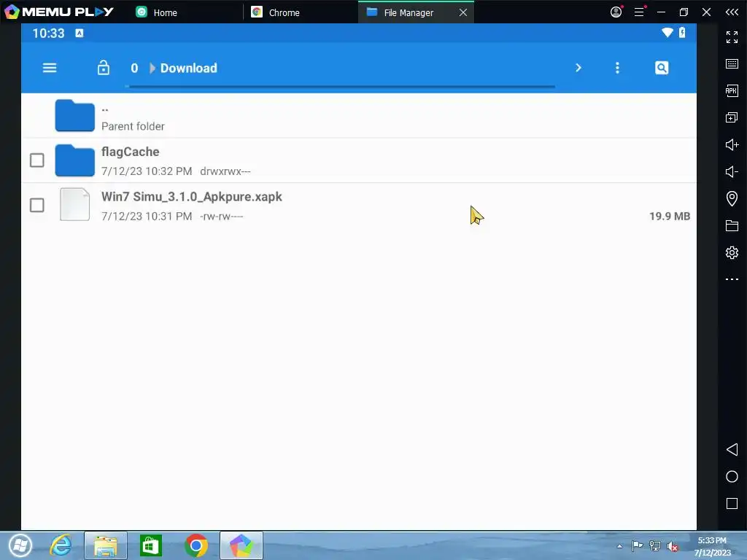Open the search icon in File Manager
This screenshot has width=747, height=560.
[x=662, y=68]
